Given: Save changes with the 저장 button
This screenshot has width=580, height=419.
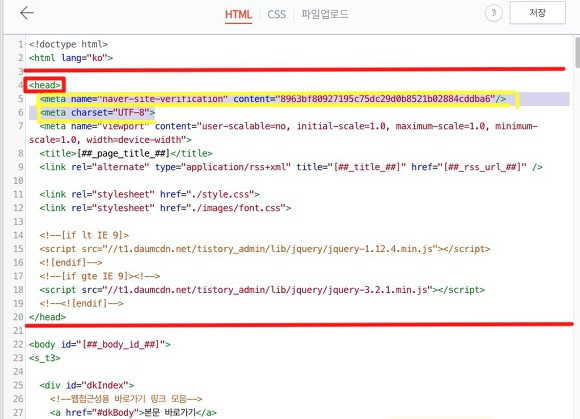Looking at the screenshot, I should [537, 13].
